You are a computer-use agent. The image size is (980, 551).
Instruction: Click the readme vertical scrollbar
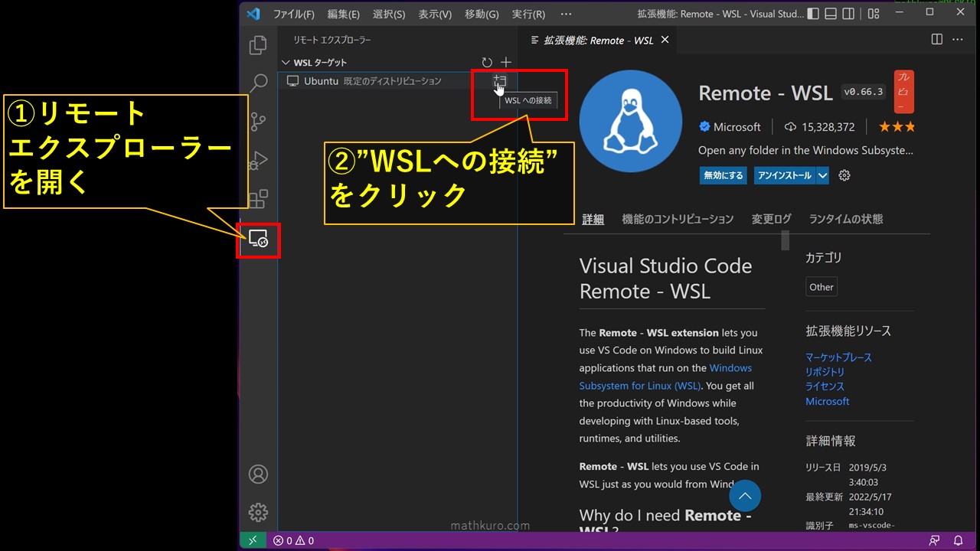tap(785, 240)
